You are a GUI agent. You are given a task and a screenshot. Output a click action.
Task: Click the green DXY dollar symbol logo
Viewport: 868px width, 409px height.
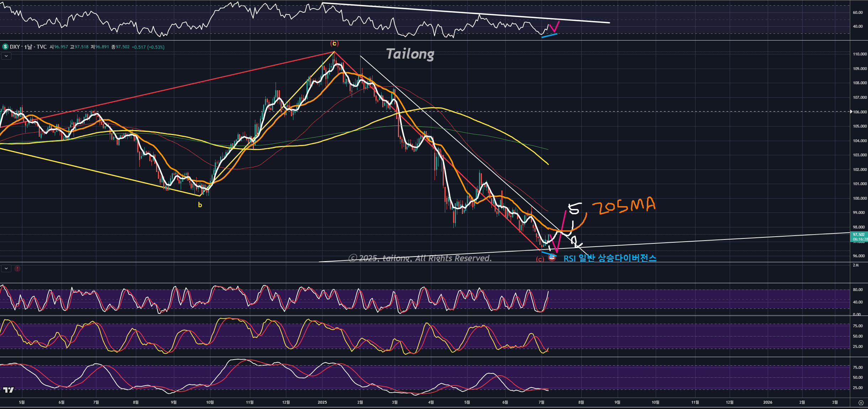coord(5,47)
